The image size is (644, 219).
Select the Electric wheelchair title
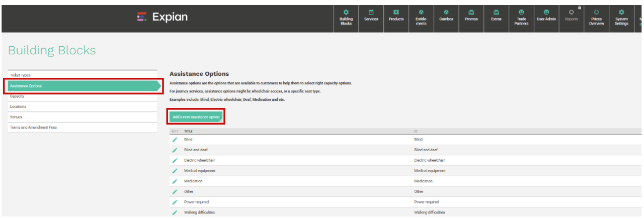[199, 160]
